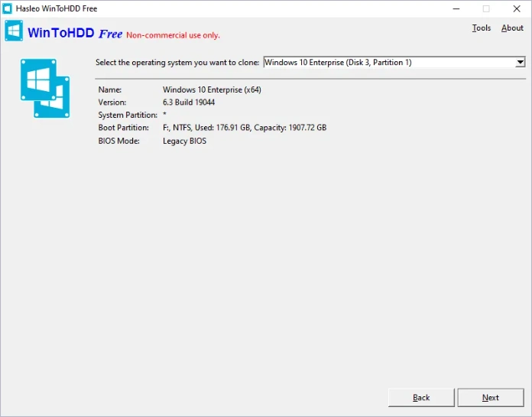Viewport: 532px width, 417px height.
Task: Click the system clone illustration icon
Action: click(x=45, y=88)
